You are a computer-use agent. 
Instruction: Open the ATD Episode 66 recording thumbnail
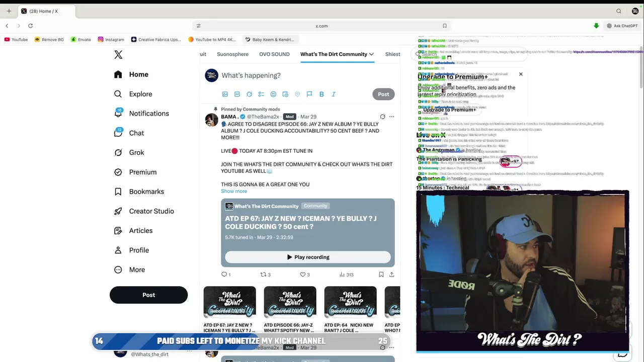pyautogui.click(x=290, y=302)
